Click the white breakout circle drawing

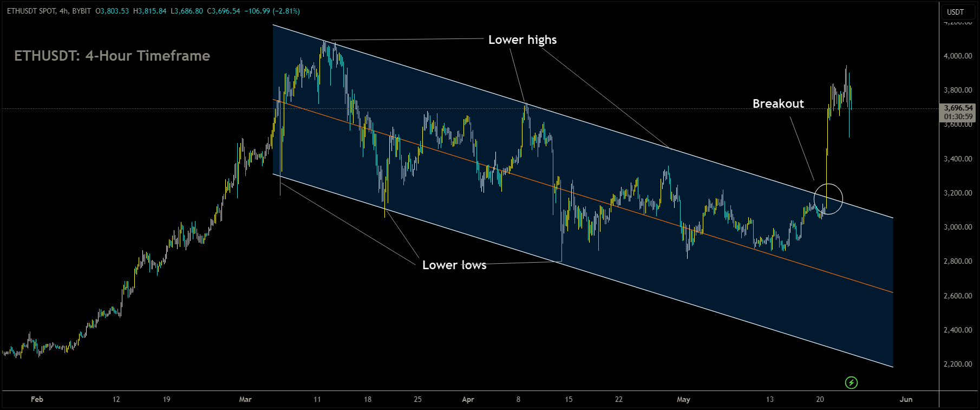[828, 198]
